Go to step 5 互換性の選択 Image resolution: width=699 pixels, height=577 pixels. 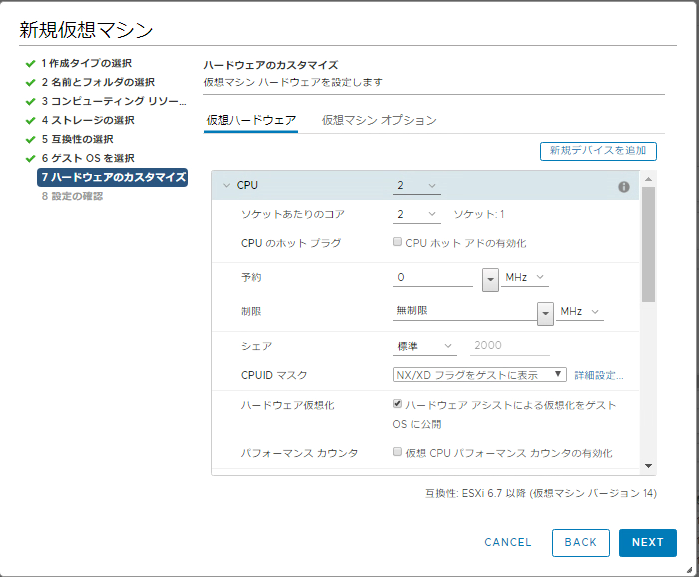pos(77,139)
